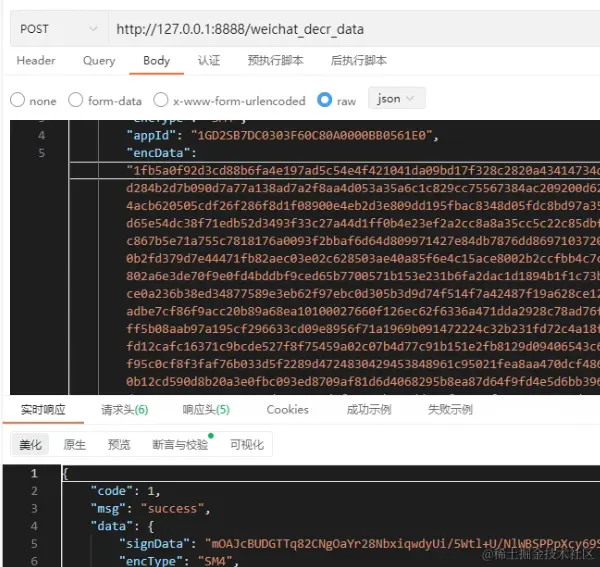
Task: Click the line starting with fd12cafc1637
Action: (x=363, y=347)
